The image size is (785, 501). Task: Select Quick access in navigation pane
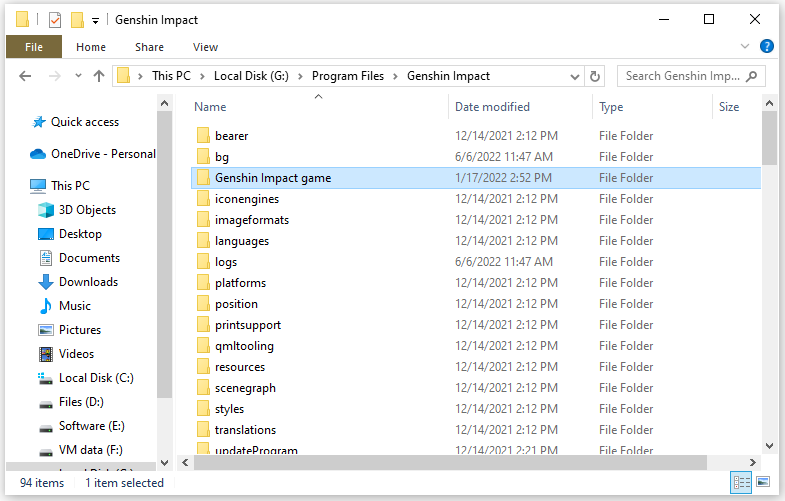(85, 122)
